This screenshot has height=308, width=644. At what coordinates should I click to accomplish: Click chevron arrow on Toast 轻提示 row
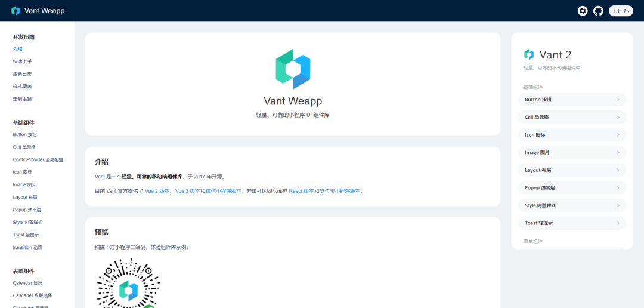[618, 223]
